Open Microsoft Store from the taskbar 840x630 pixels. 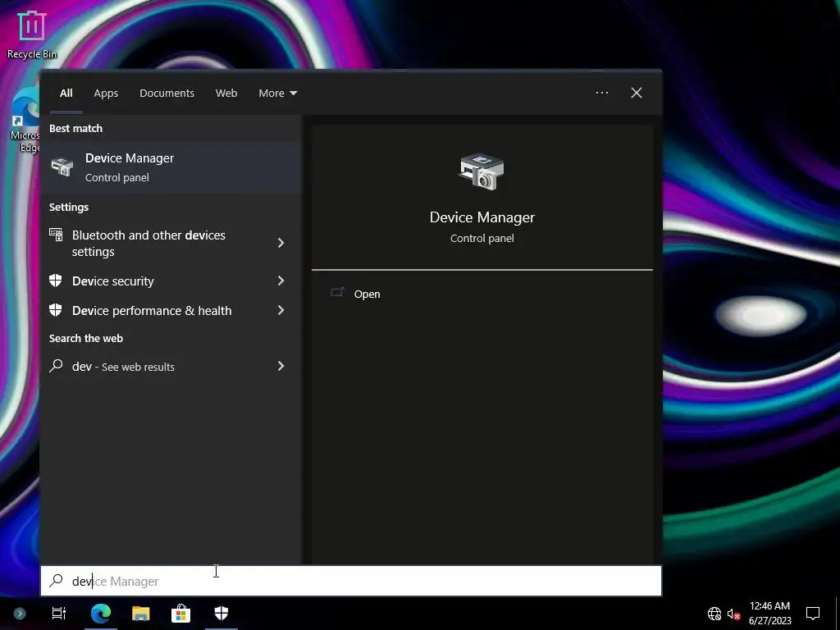tap(181, 613)
